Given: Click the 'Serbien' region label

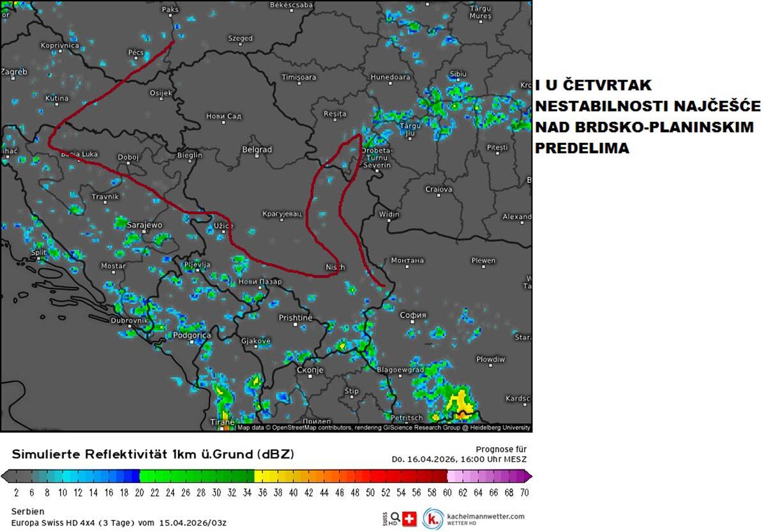Looking at the screenshot, I should click(27, 512).
